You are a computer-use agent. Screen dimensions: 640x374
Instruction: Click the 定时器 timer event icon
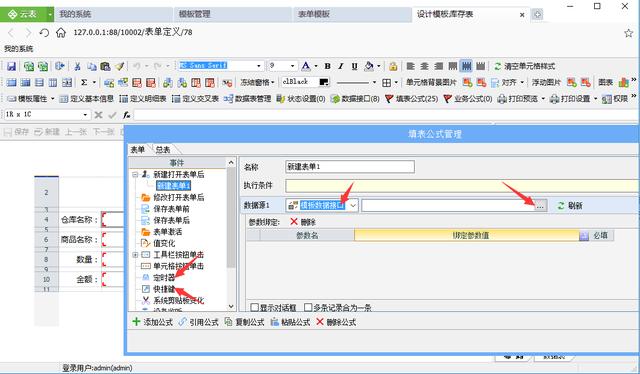[x=145, y=278]
